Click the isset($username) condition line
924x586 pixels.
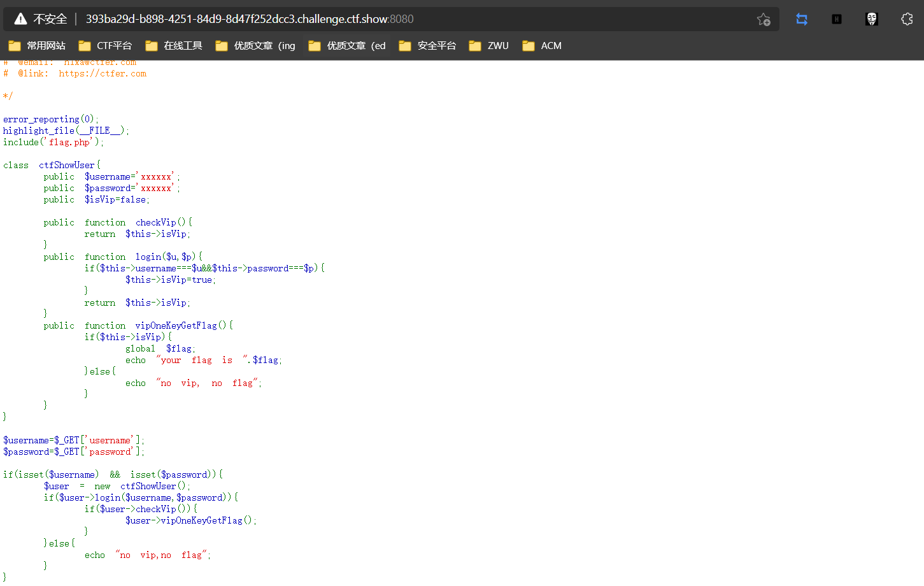pos(113,475)
